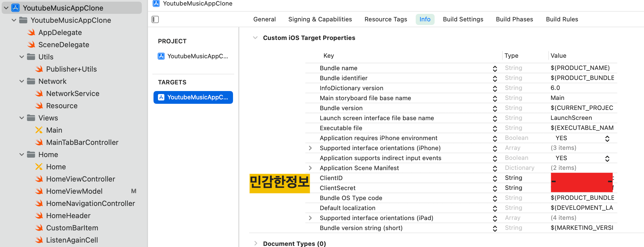
Task: Click the InfoDictionary version value 6.0
Action: coord(555,88)
